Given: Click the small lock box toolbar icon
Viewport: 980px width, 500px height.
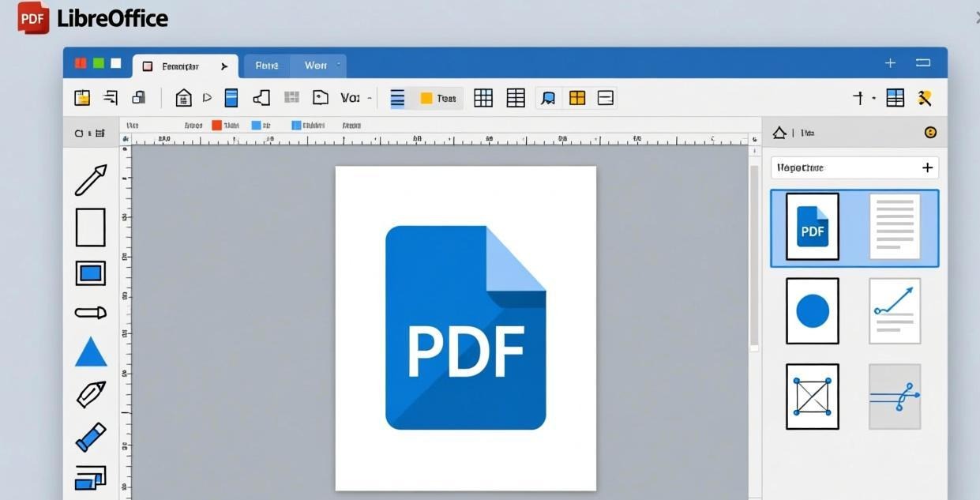Looking at the screenshot, I should 139,97.
